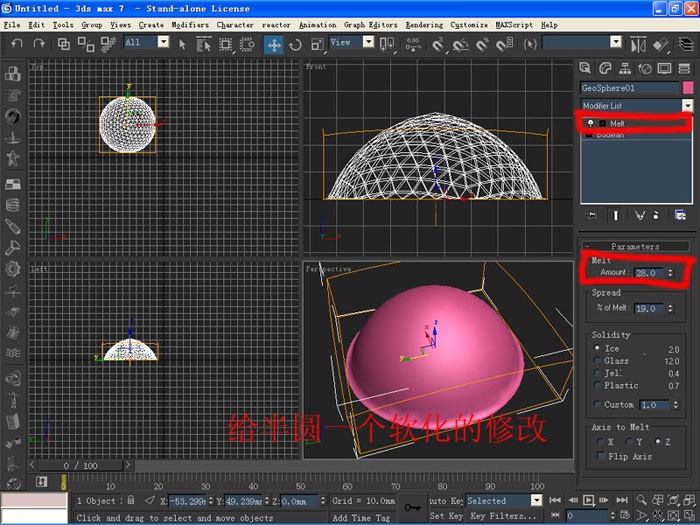This screenshot has height=525, width=700.
Task: Go to the end frame
Action: pos(622,500)
